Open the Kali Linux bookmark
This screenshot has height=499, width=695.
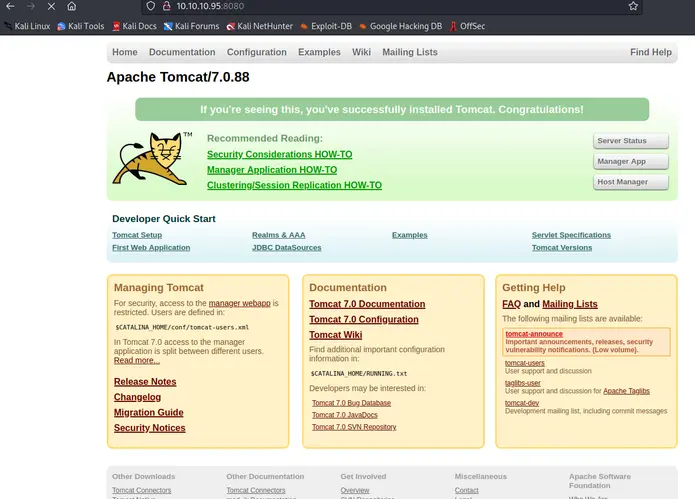[27, 26]
